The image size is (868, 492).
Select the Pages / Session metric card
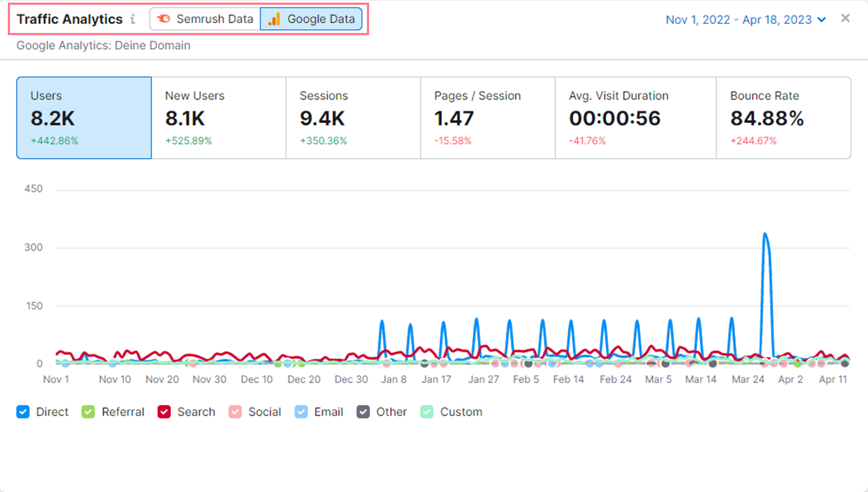(x=488, y=118)
